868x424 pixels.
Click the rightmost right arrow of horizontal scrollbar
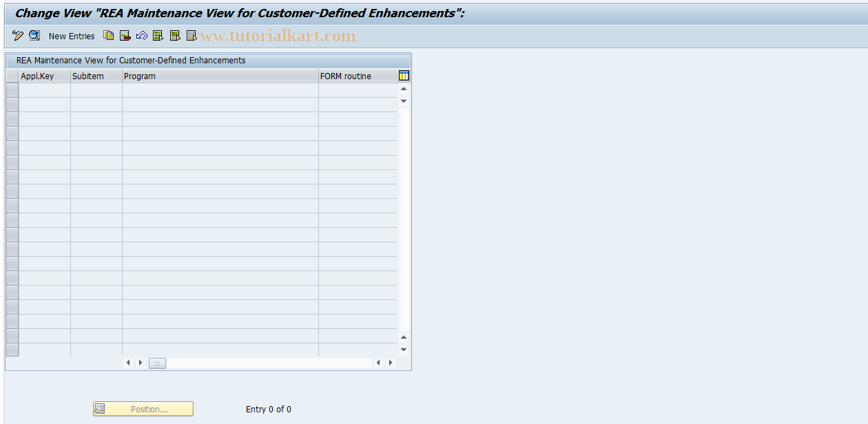(391, 363)
